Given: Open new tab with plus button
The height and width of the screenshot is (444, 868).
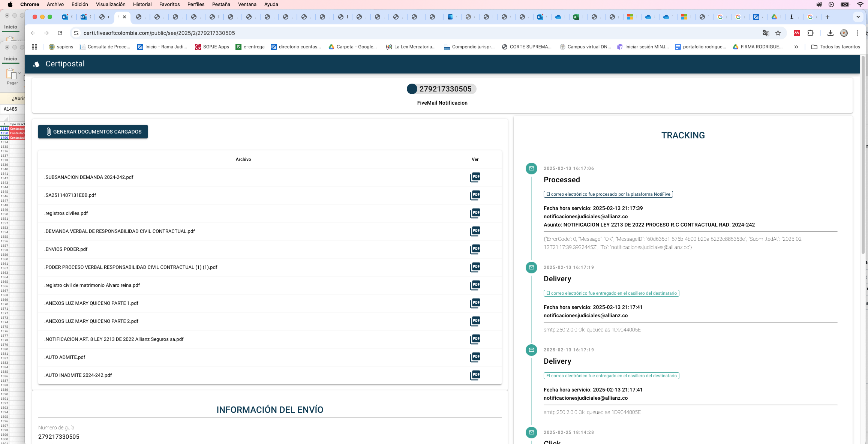Looking at the screenshot, I should (x=828, y=17).
